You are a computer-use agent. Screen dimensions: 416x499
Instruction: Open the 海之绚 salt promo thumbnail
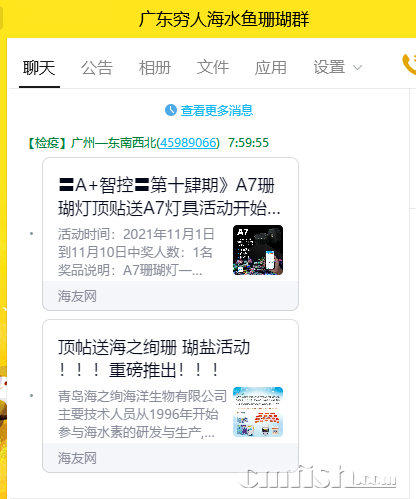[x=258, y=412]
